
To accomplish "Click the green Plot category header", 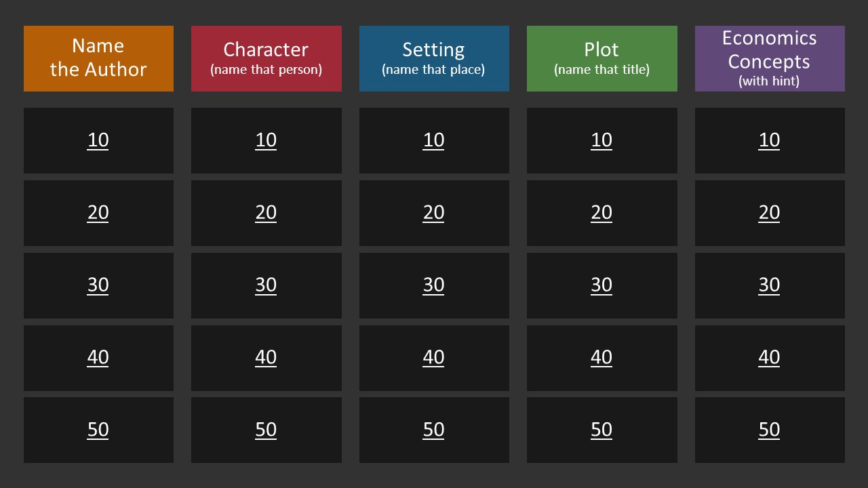I will coord(601,58).
